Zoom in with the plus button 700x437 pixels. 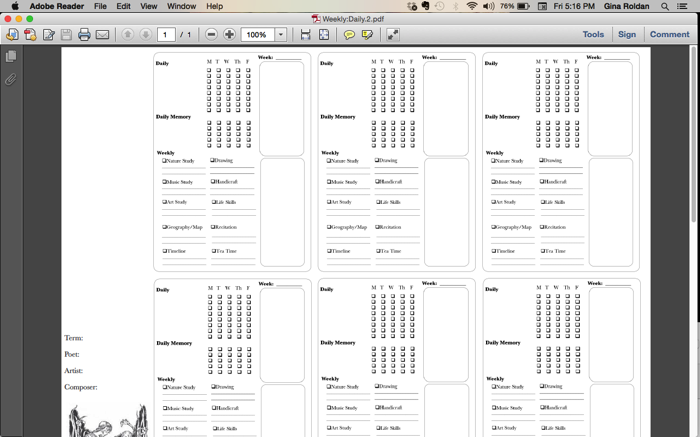pyautogui.click(x=229, y=34)
